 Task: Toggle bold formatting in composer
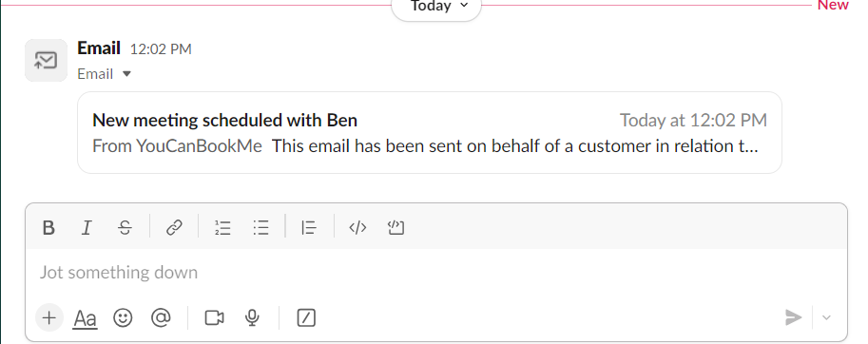click(48, 227)
